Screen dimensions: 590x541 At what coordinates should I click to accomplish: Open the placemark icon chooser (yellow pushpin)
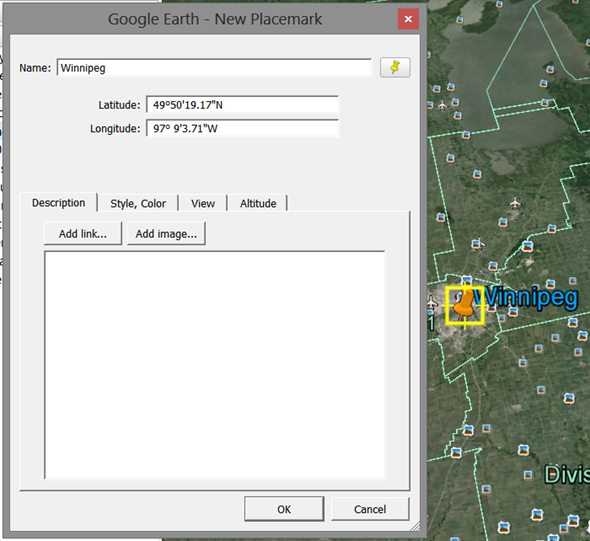coord(395,68)
